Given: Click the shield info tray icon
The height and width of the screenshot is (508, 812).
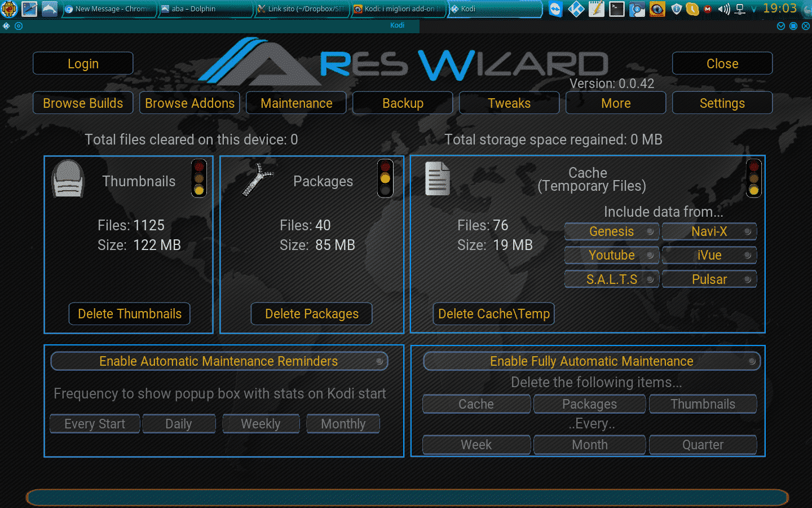Looking at the screenshot, I should 677,9.
